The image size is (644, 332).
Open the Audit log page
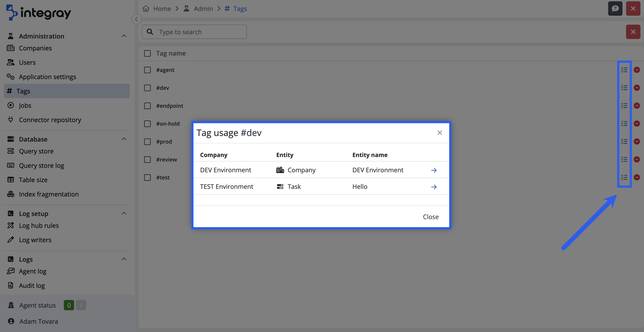click(32, 285)
